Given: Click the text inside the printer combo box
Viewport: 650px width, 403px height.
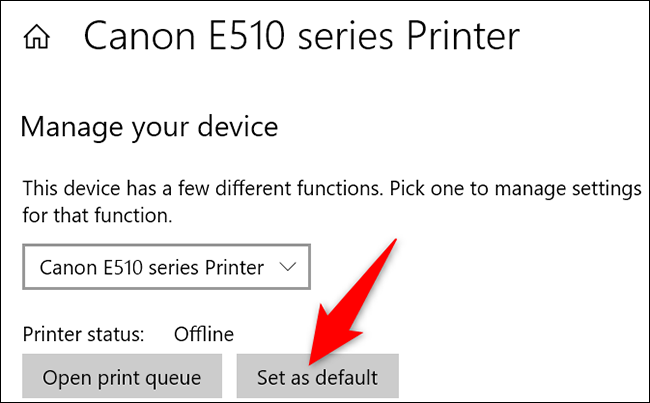Looking at the screenshot, I should (x=151, y=267).
